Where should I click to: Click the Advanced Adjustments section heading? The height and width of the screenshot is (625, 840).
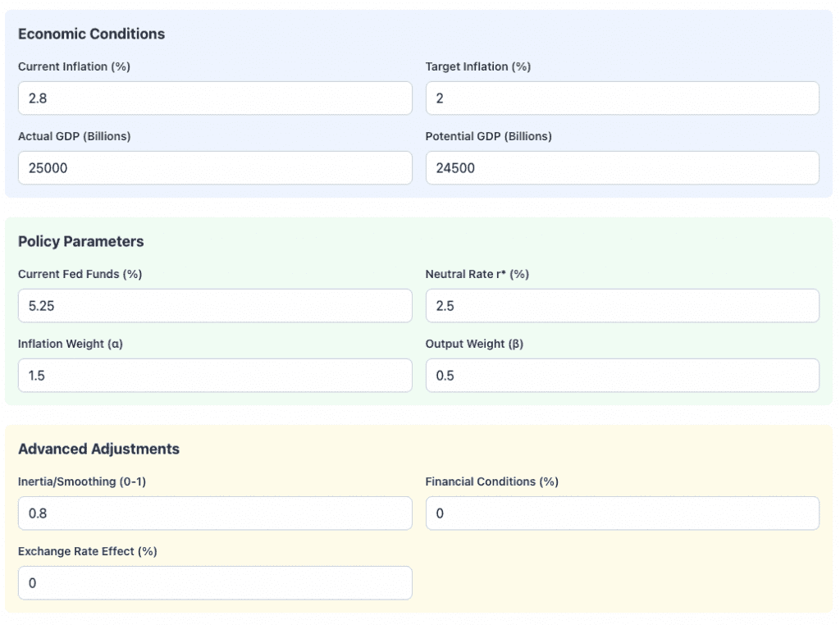[x=98, y=449]
